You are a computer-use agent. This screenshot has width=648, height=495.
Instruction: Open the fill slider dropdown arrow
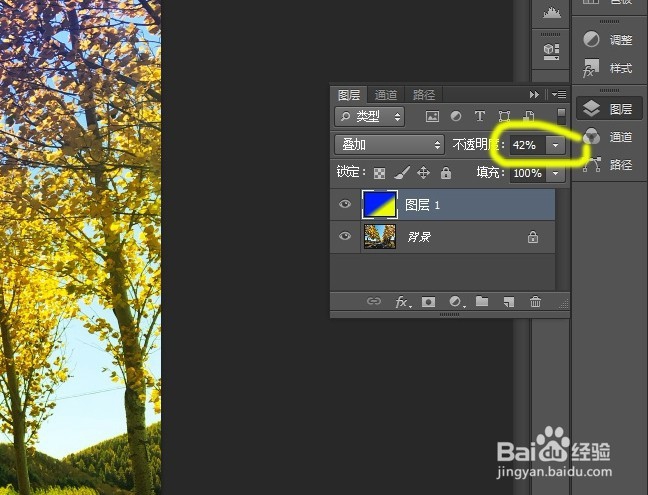pyautogui.click(x=555, y=173)
